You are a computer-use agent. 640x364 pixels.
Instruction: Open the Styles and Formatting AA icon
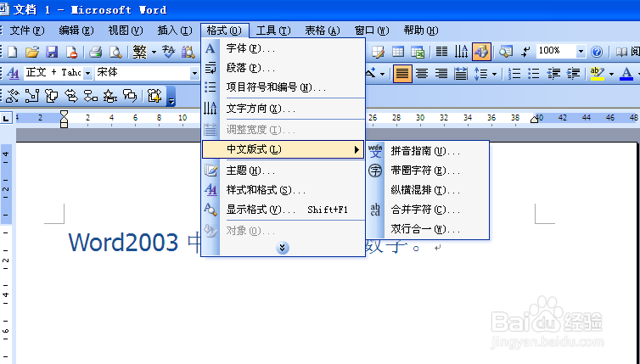[13, 74]
